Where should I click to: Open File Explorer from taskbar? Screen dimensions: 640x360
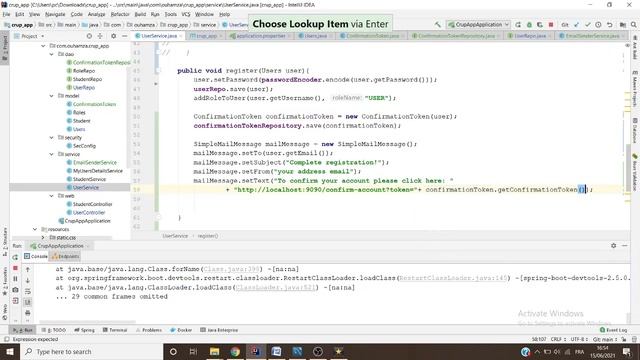[x=214, y=351]
